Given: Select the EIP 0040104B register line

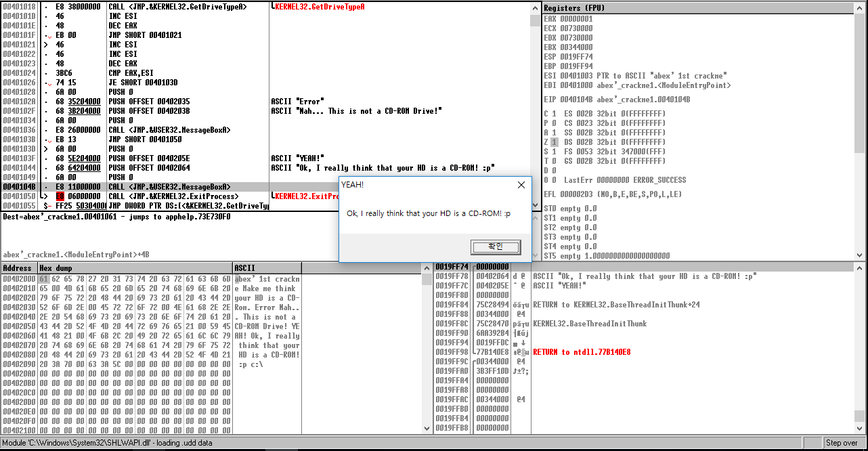Looking at the screenshot, I should pyautogui.click(x=617, y=100).
